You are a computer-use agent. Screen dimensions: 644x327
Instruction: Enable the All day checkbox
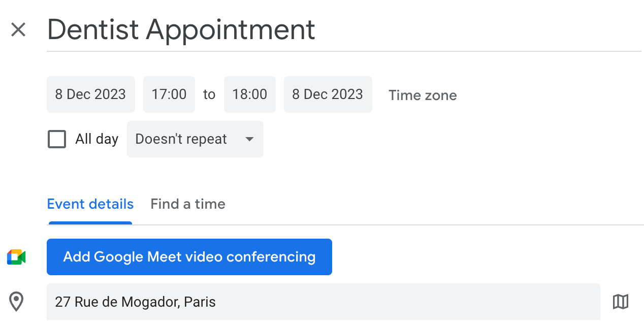(56, 139)
